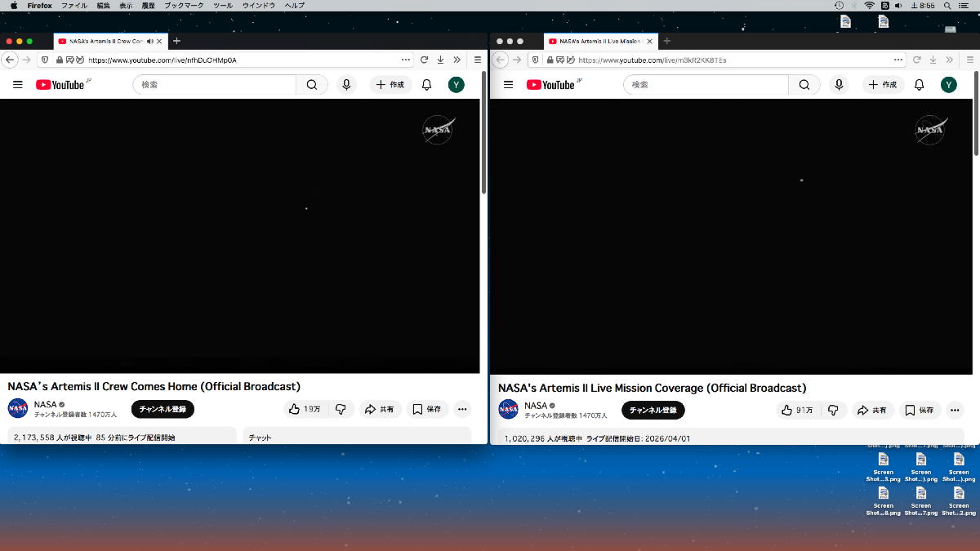Open account avatar Y in left window

click(x=456, y=85)
